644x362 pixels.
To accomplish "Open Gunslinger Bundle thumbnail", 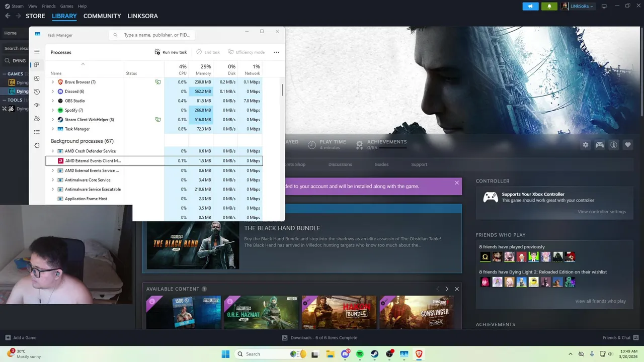I will pyautogui.click(x=417, y=313).
